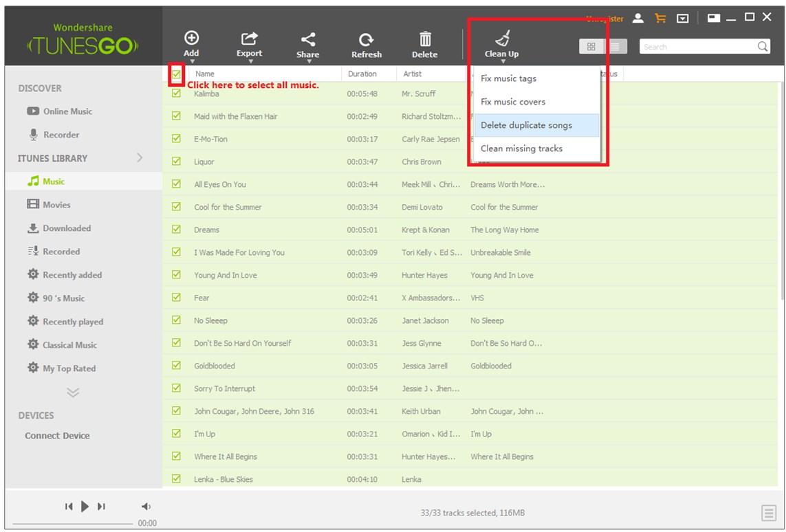Uncheck Maid with the Flaxen Hair checkbox

(177, 115)
